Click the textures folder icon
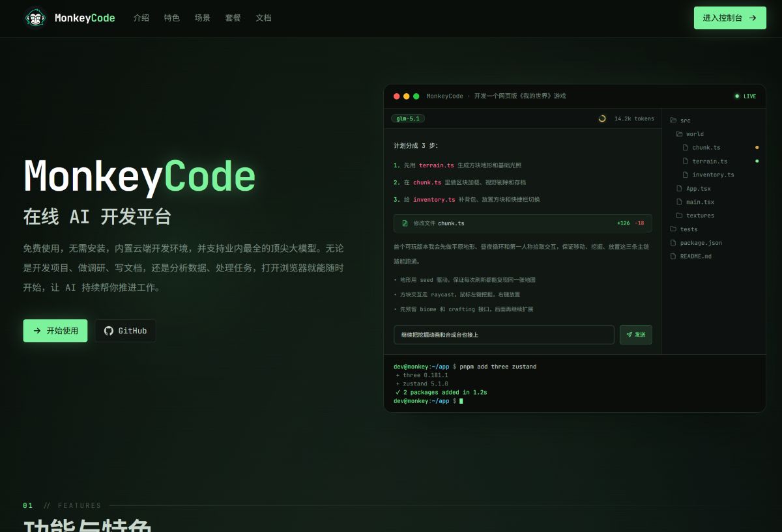The image size is (782, 532). (679, 216)
